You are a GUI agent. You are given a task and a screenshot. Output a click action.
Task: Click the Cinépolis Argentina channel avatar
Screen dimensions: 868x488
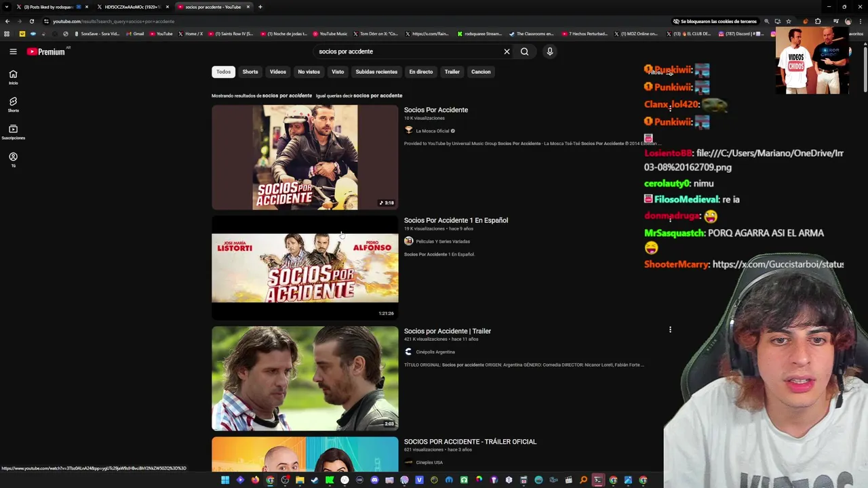[408, 352]
